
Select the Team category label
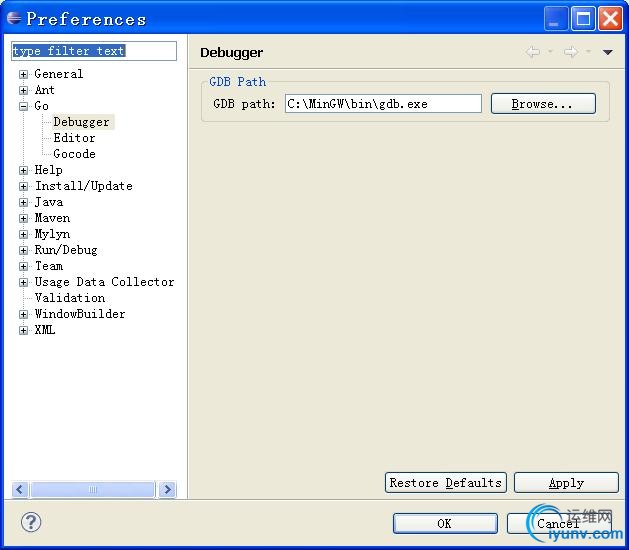pos(49,266)
